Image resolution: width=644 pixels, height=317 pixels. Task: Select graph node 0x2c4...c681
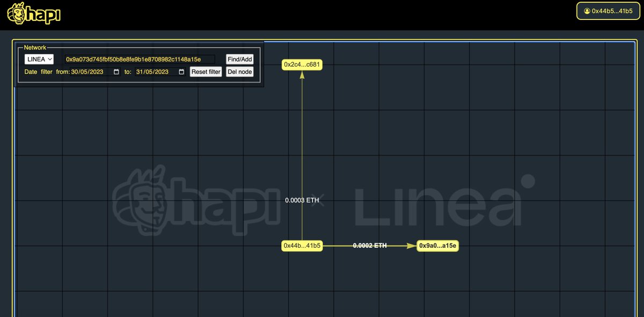[x=302, y=64]
